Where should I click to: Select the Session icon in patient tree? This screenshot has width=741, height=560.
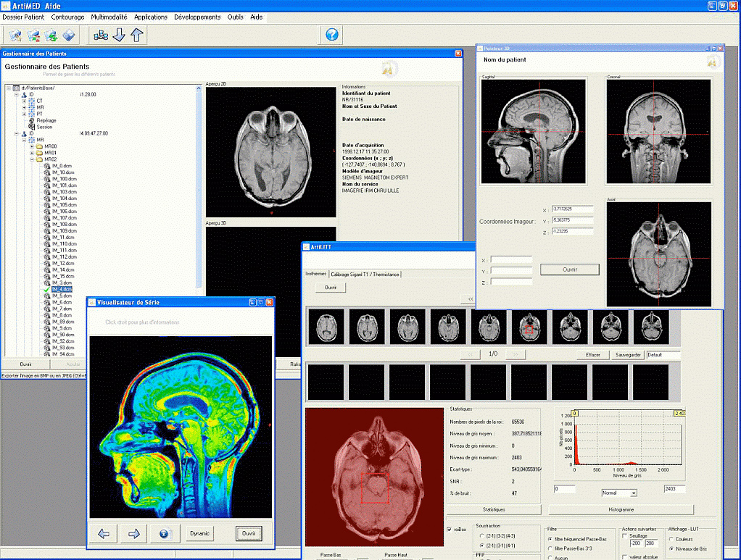coord(32,127)
